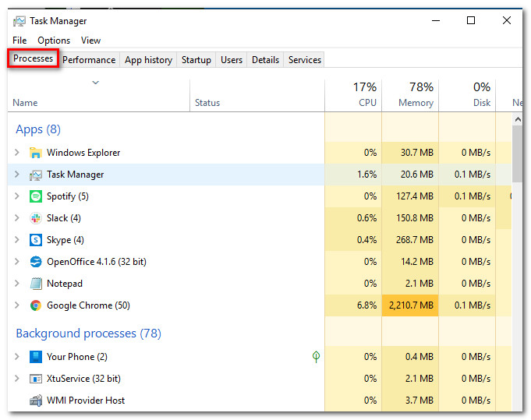Image resolution: width=531 pixels, height=420 pixels.
Task: Click the Spotify app icon
Action: 35,196
